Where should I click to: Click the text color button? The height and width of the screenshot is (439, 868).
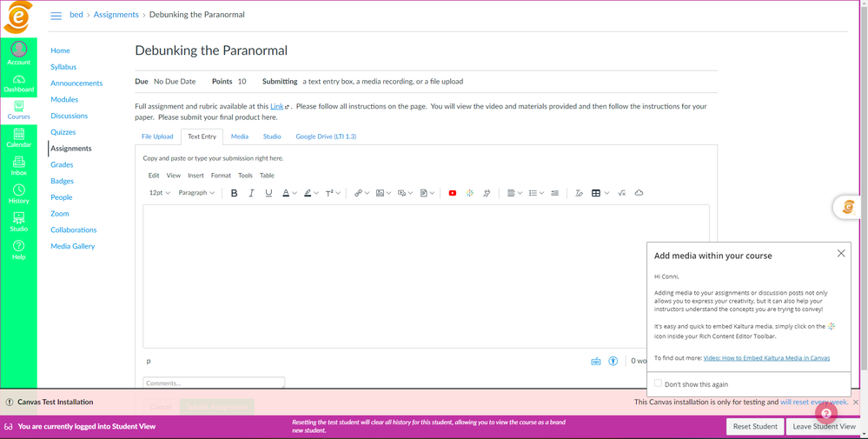pyautogui.click(x=286, y=193)
